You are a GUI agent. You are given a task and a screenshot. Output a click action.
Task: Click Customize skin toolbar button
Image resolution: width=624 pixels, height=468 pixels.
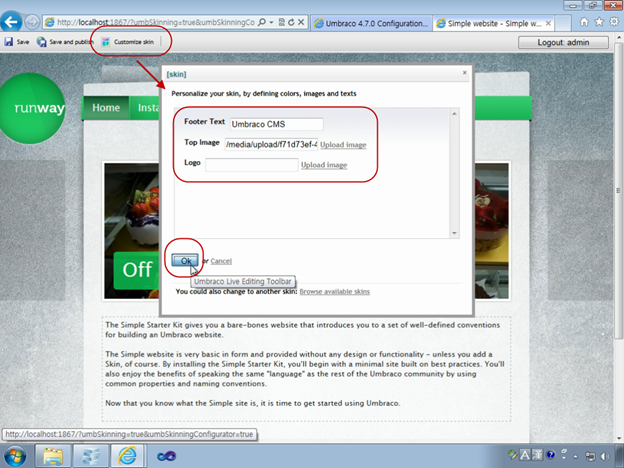[128, 42]
